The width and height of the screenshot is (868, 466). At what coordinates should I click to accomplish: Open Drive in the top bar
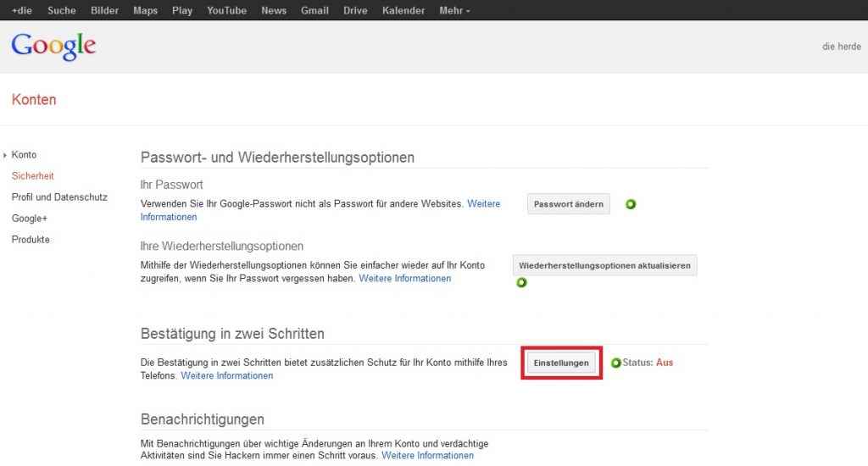click(355, 10)
